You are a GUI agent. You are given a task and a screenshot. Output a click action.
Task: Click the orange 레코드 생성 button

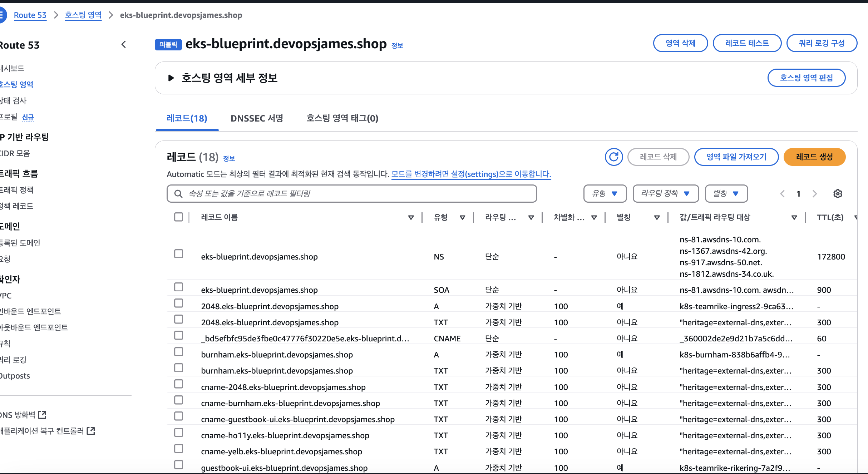(814, 157)
